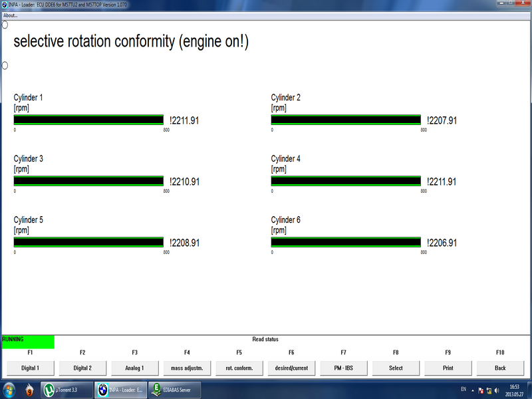Switch to the µTorrent 3.3 taskbar item

click(66, 390)
